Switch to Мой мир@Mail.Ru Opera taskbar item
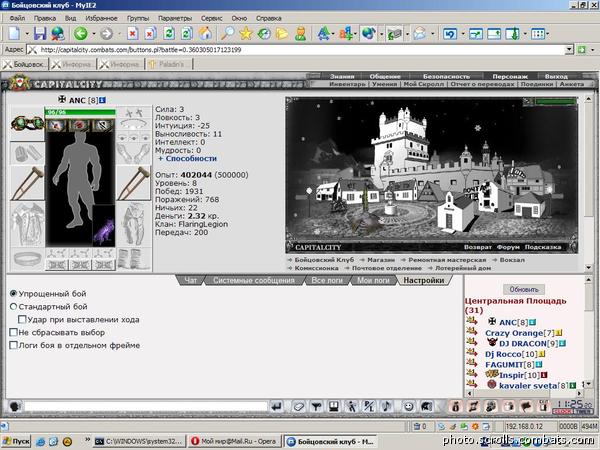 234,441
